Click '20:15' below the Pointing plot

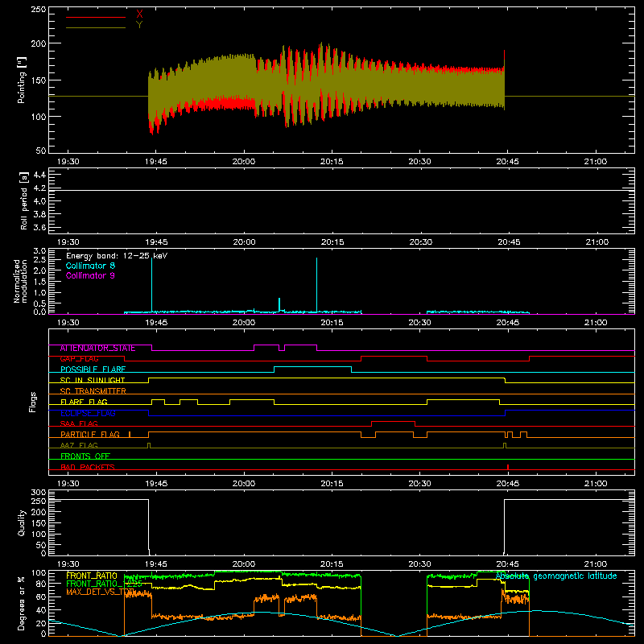pyautogui.click(x=332, y=162)
